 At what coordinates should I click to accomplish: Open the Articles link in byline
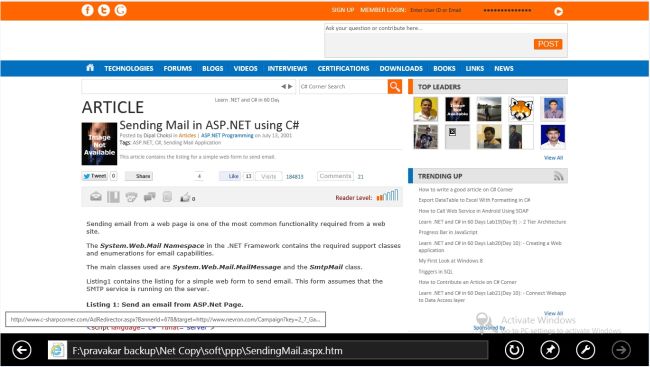point(187,136)
